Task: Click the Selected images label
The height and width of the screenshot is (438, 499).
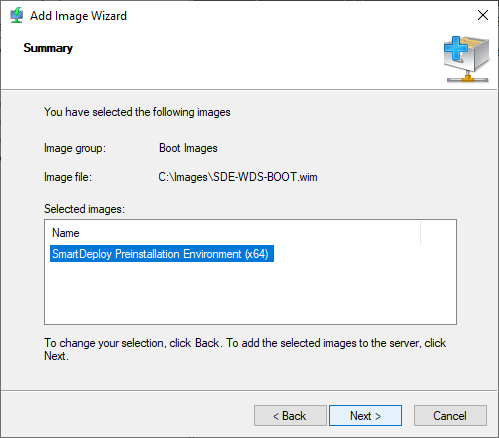Action: [x=84, y=209]
